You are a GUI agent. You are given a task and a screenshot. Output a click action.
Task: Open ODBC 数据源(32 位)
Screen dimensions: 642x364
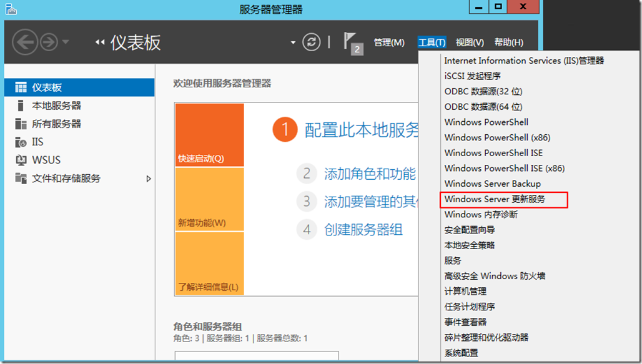pos(483,91)
